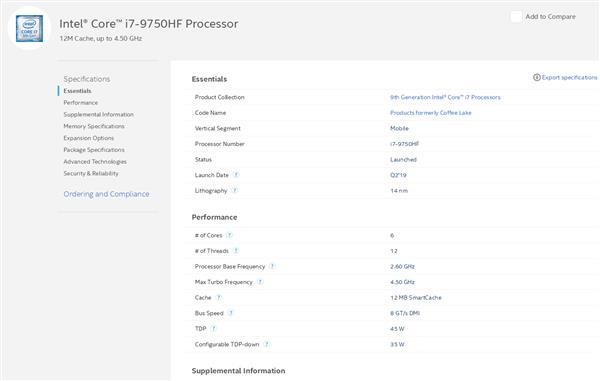Click the Configurable TDP-down value '35 W'
Screen dimensions: 600x381
click(397, 345)
